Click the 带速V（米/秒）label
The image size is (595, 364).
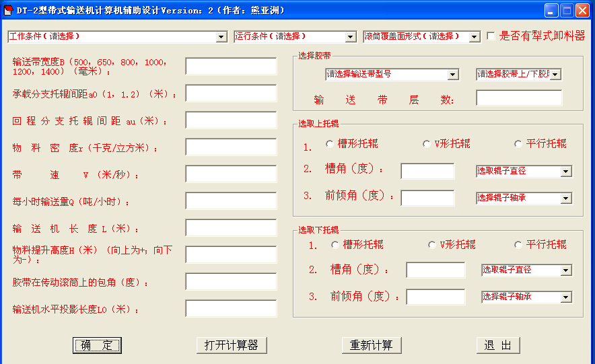point(75,175)
